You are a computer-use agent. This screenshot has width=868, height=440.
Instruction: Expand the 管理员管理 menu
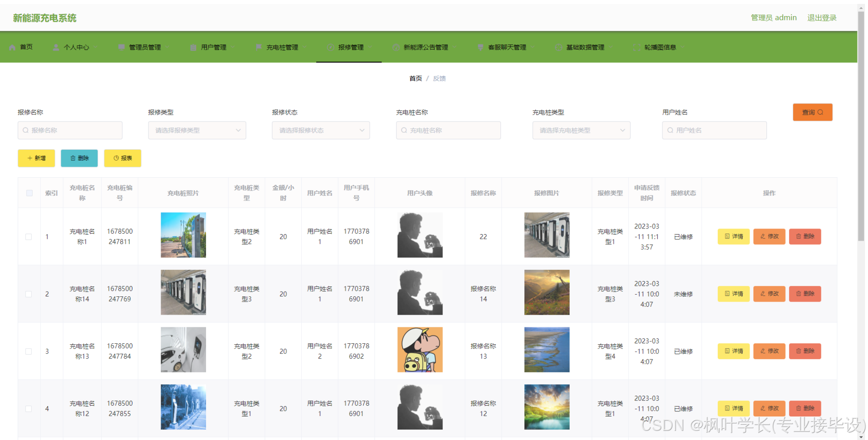[x=144, y=47]
